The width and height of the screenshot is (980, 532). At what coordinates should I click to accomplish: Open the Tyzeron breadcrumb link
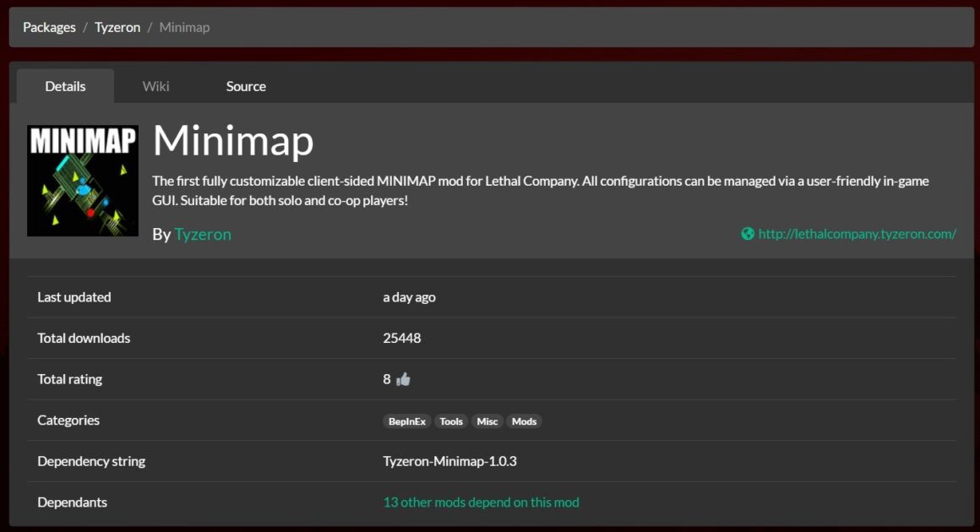click(117, 27)
